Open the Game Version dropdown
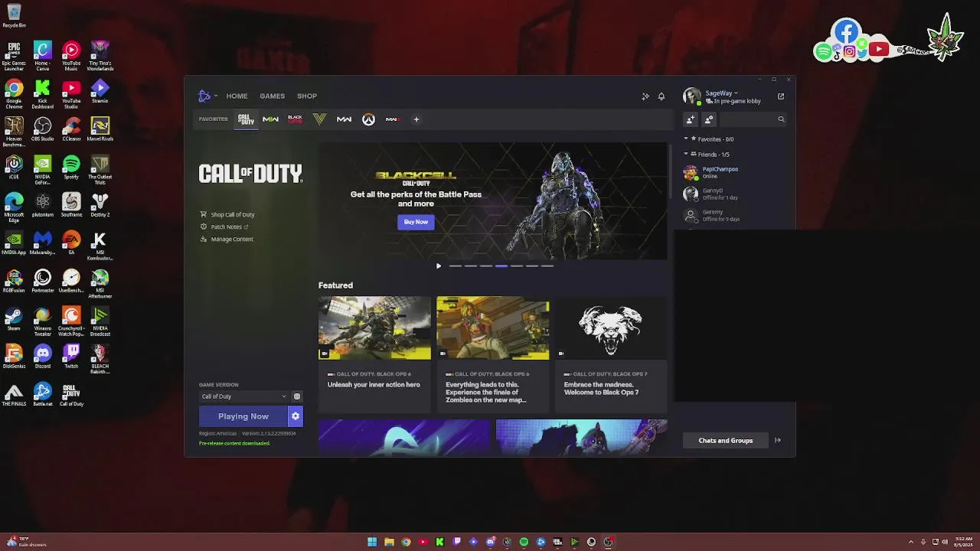Viewport: 980px width, 551px height. coord(243,396)
